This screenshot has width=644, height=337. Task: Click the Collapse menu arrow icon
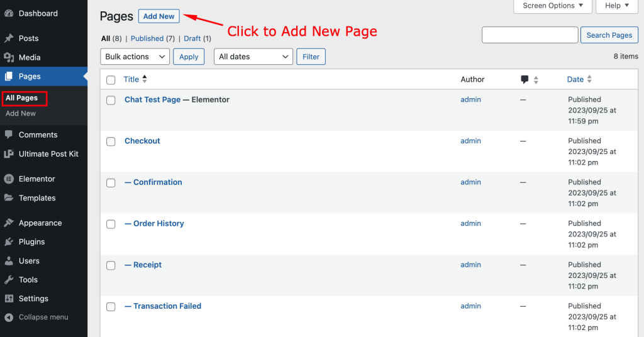9,318
